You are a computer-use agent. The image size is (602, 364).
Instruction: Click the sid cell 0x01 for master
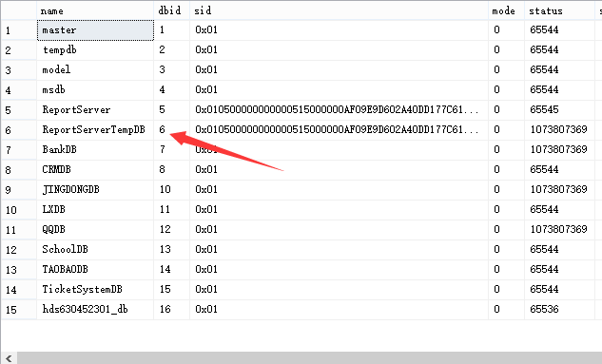339,29
